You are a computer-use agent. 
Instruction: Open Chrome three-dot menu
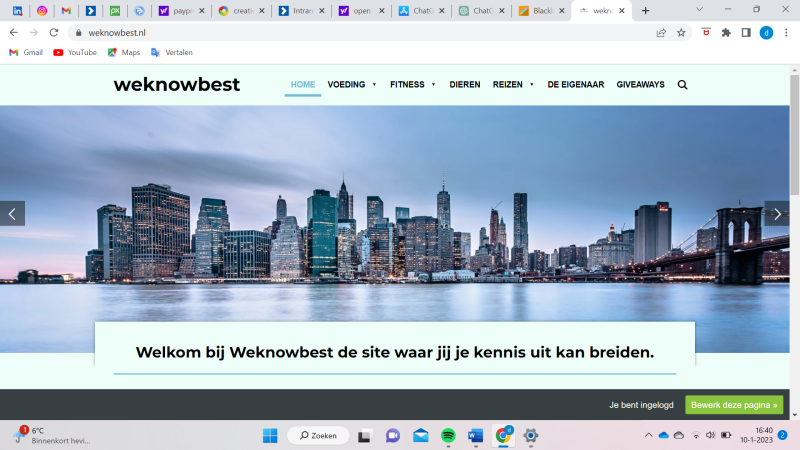pyautogui.click(x=786, y=33)
